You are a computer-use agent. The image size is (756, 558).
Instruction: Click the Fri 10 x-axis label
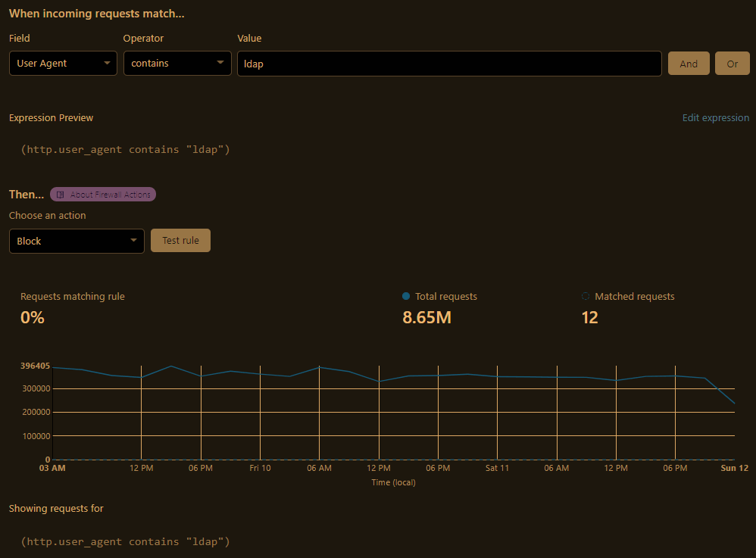click(260, 468)
